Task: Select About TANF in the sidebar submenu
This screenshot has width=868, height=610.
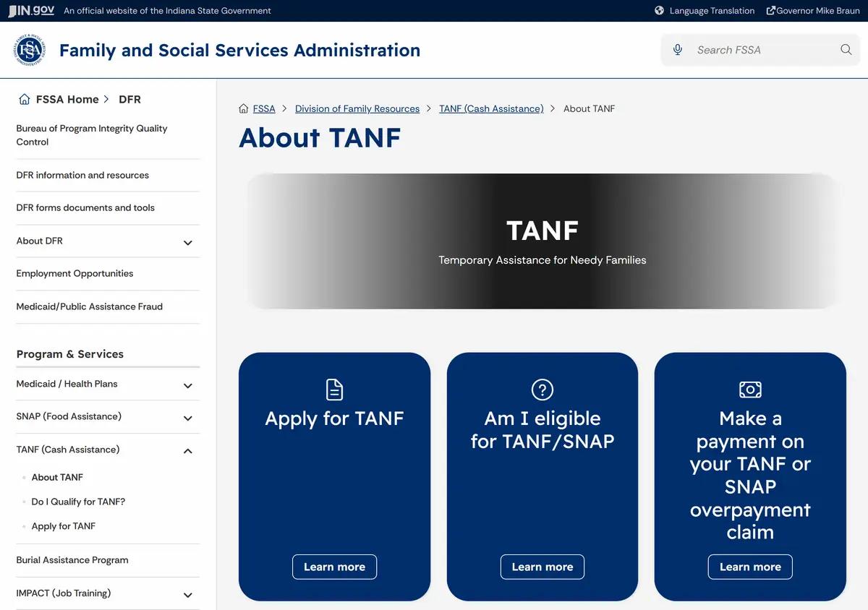Action: click(x=57, y=477)
